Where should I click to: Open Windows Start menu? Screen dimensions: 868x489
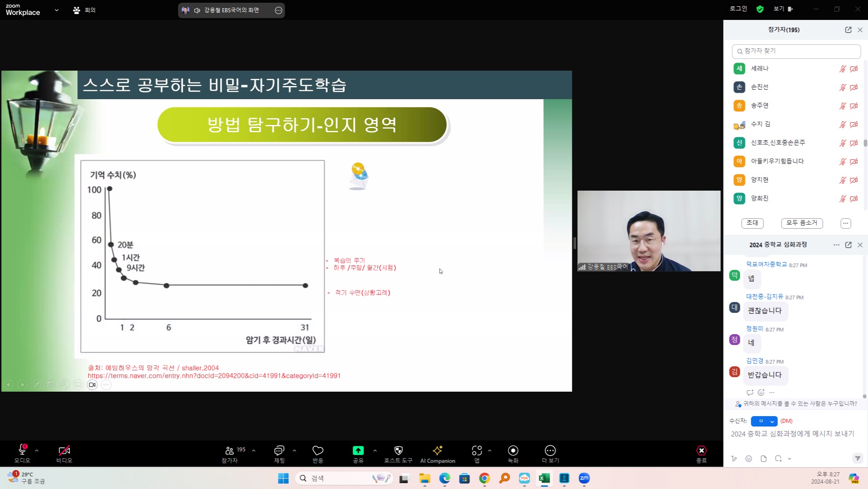coord(283,478)
